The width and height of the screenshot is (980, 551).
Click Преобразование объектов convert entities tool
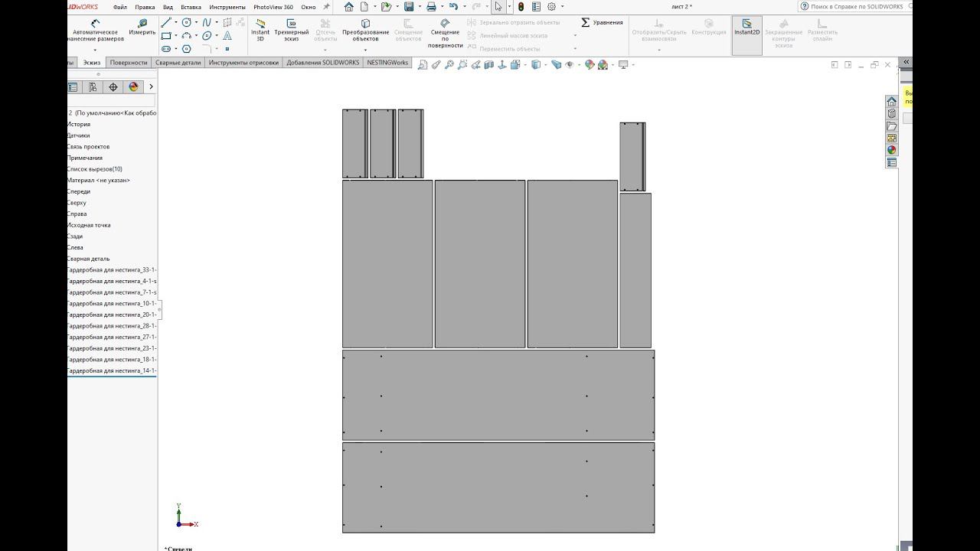point(365,31)
